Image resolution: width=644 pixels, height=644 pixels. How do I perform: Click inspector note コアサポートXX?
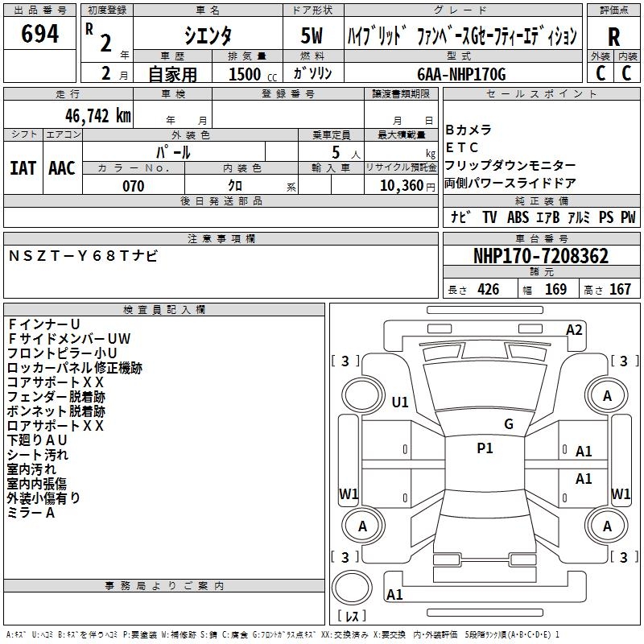click(x=56, y=382)
